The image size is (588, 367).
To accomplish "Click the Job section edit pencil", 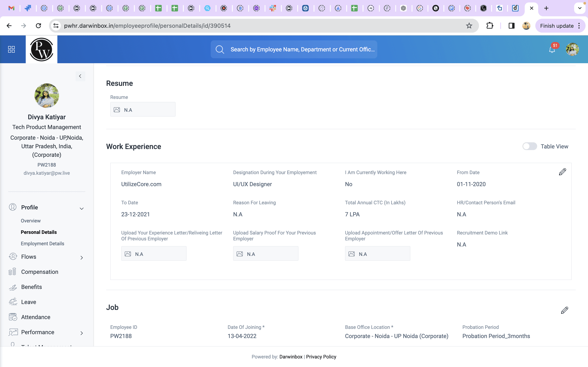I will click(565, 310).
